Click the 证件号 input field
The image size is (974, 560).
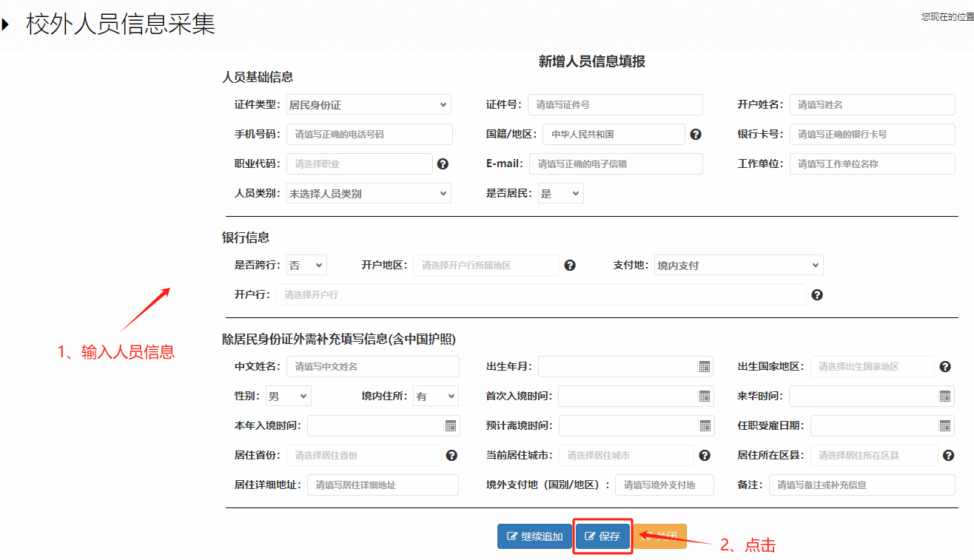click(x=615, y=105)
